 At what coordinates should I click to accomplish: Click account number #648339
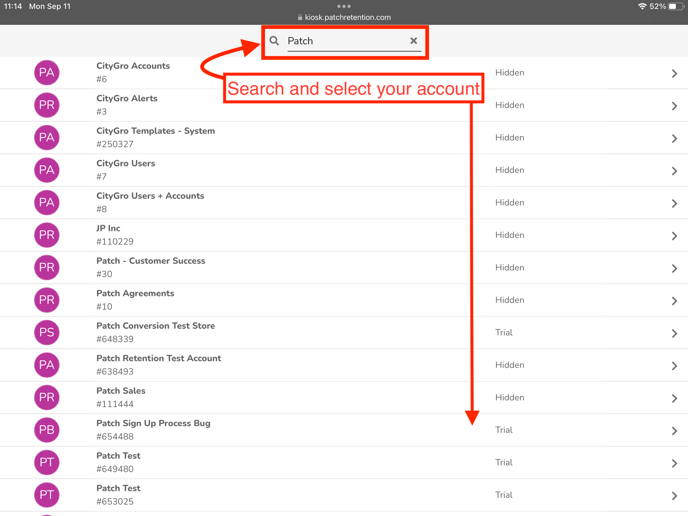pyautogui.click(x=115, y=339)
